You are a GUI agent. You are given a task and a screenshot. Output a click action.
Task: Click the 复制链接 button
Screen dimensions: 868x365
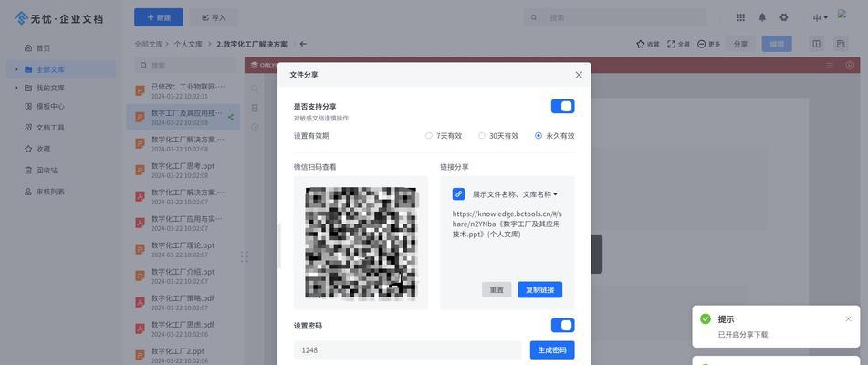(539, 290)
